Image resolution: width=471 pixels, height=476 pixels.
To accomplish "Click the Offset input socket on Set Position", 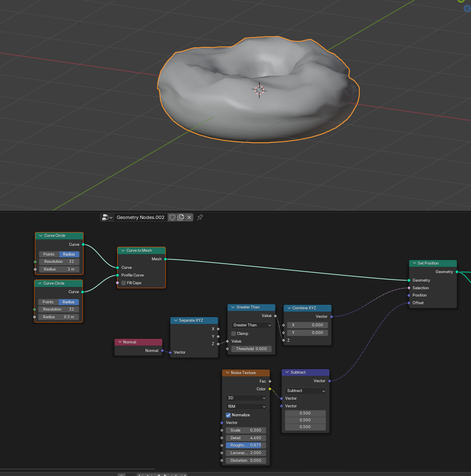I will pos(409,303).
